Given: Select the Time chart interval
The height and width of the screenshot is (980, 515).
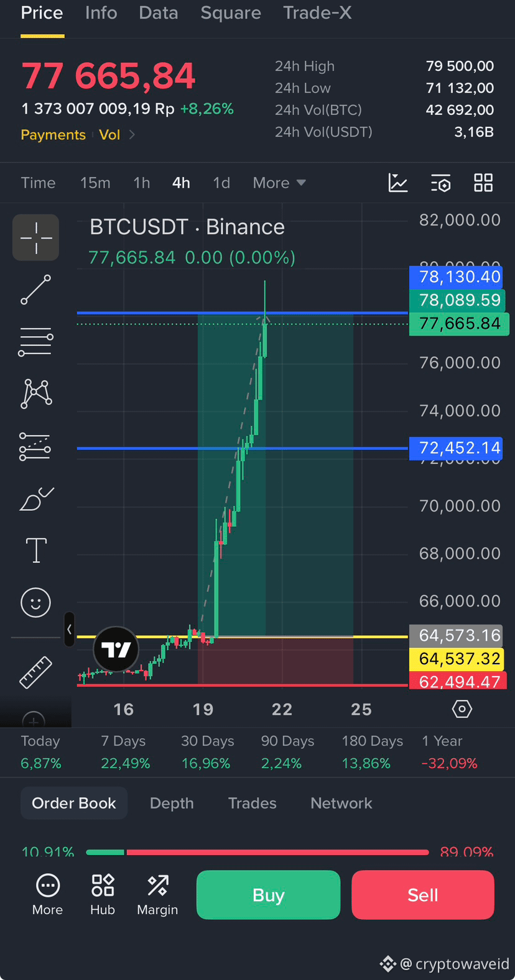Looking at the screenshot, I should click(x=38, y=183).
